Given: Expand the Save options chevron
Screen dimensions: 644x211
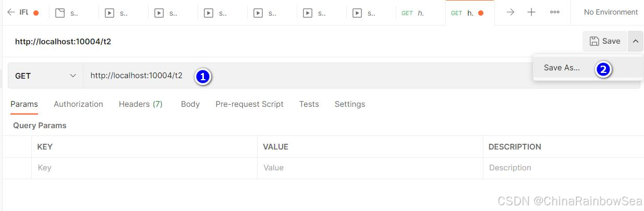Looking at the screenshot, I should (635, 41).
